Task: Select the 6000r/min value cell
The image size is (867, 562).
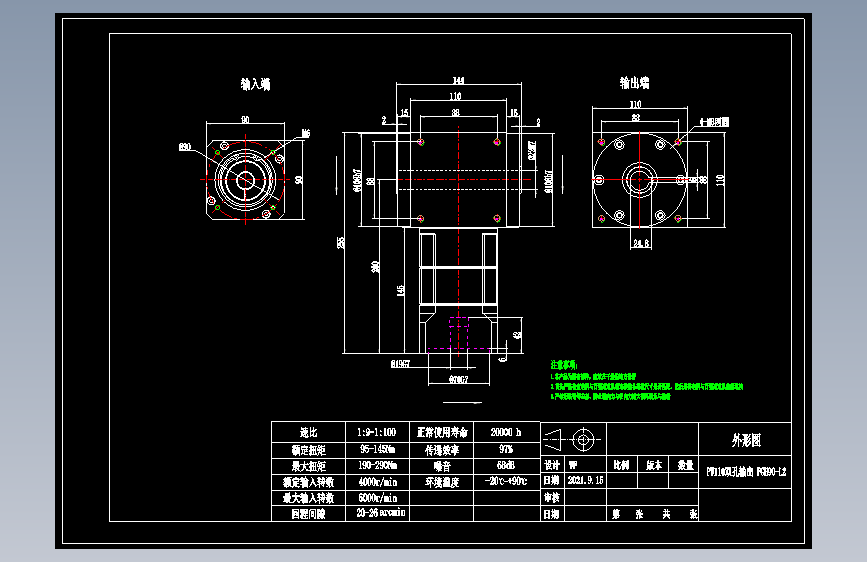Action: coord(377,498)
